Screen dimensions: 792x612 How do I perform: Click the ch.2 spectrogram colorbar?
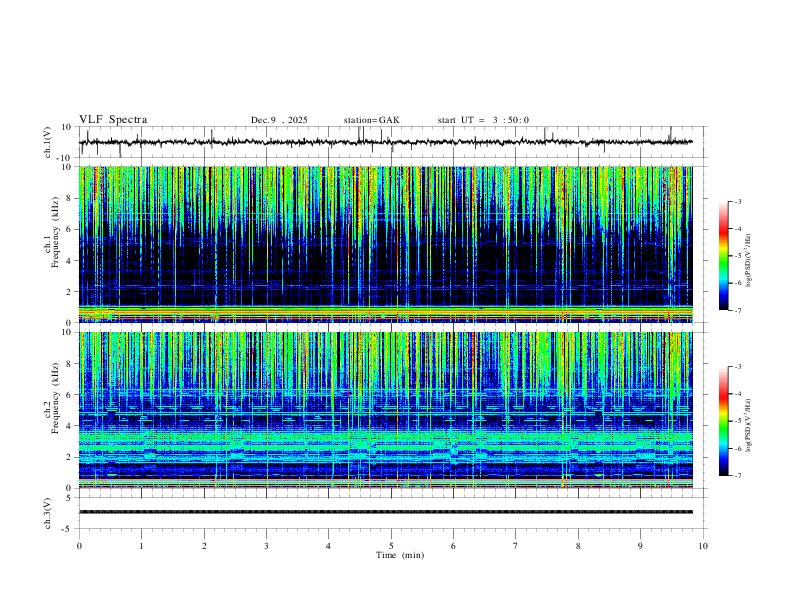point(723,421)
